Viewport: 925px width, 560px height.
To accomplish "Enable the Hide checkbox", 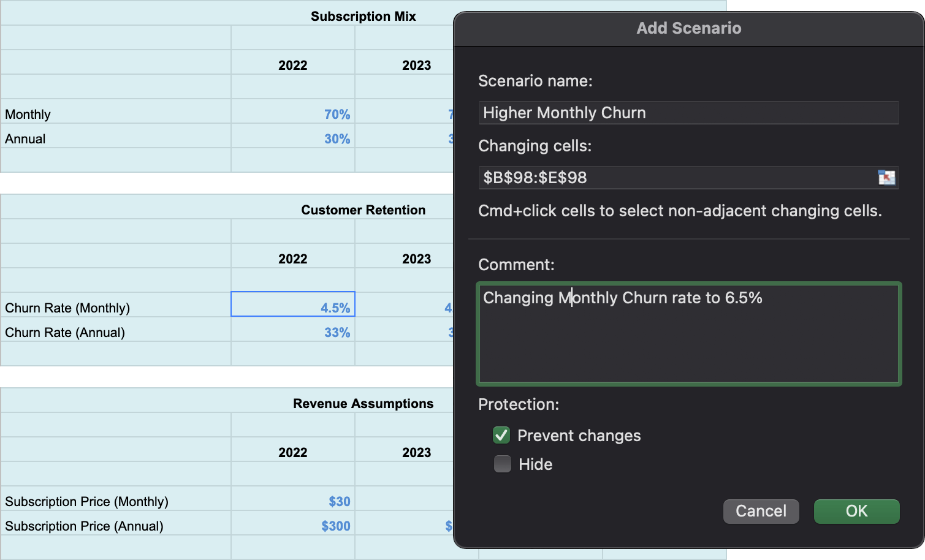I will click(503, 464).
